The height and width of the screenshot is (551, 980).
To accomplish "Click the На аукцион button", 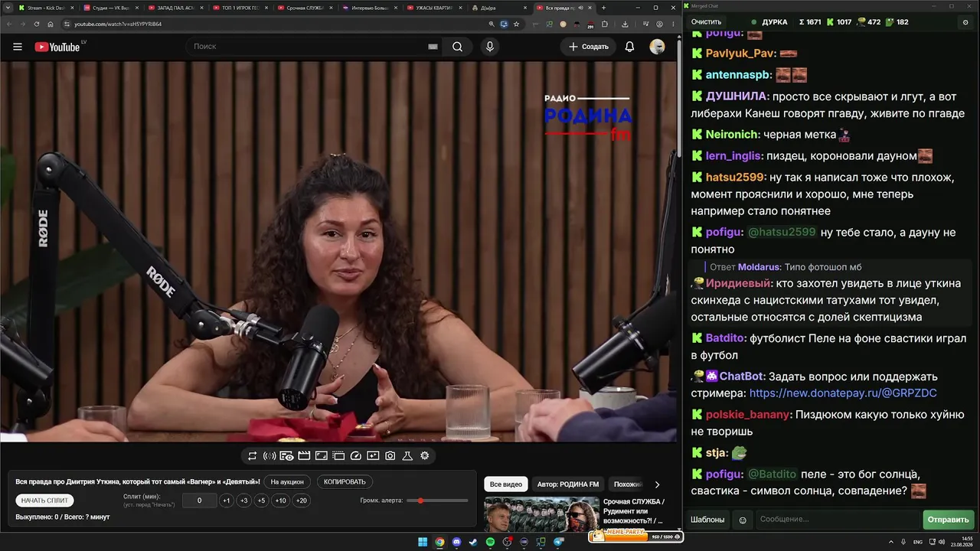I will point(288,482).
